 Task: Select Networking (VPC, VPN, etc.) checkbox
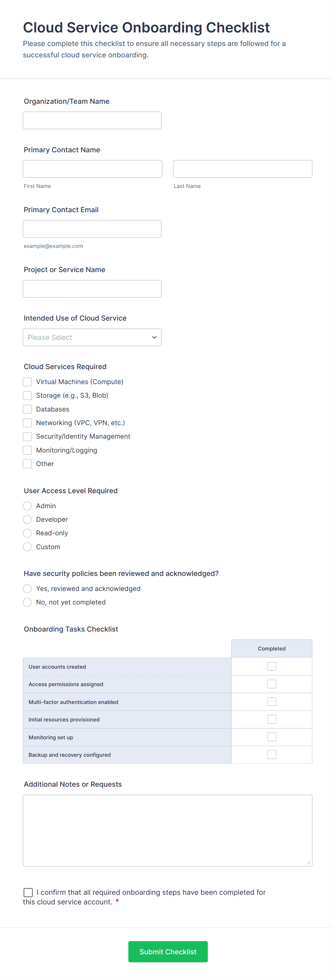pos(27,423)
